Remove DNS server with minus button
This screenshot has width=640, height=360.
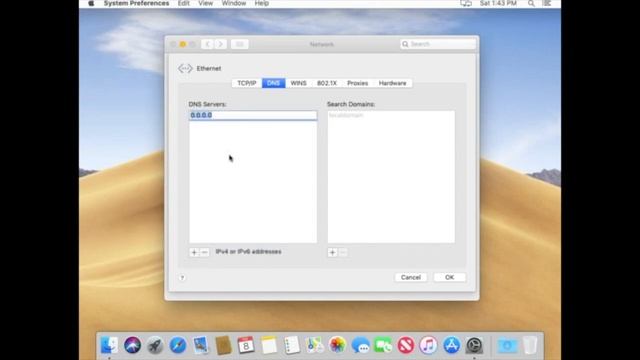(204, 253)
